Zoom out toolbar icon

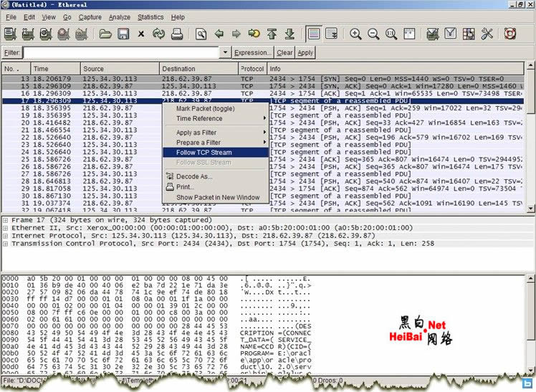click(373, 34)
